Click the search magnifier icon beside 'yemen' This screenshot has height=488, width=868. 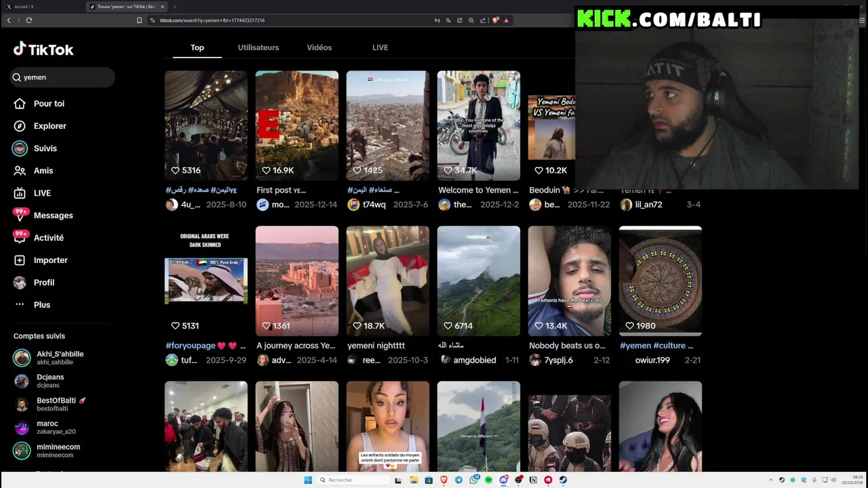pos(16,77)
